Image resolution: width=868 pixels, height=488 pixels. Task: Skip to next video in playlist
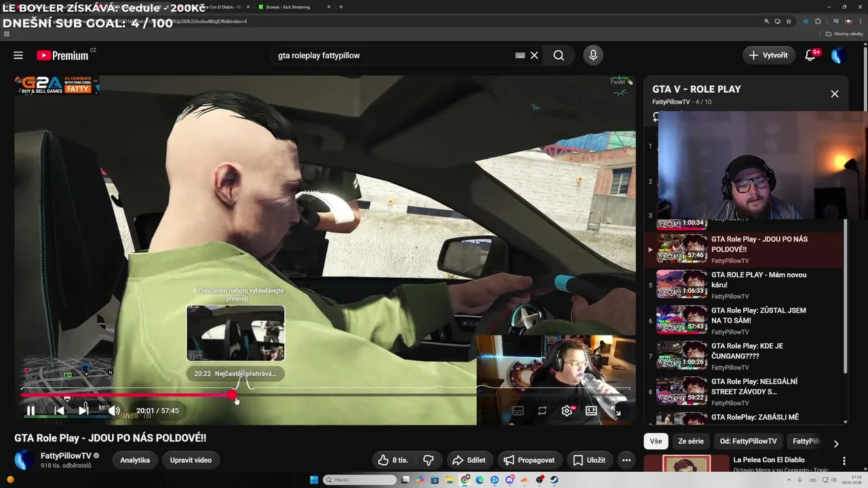pyautogui.click(x=84, y=411)
